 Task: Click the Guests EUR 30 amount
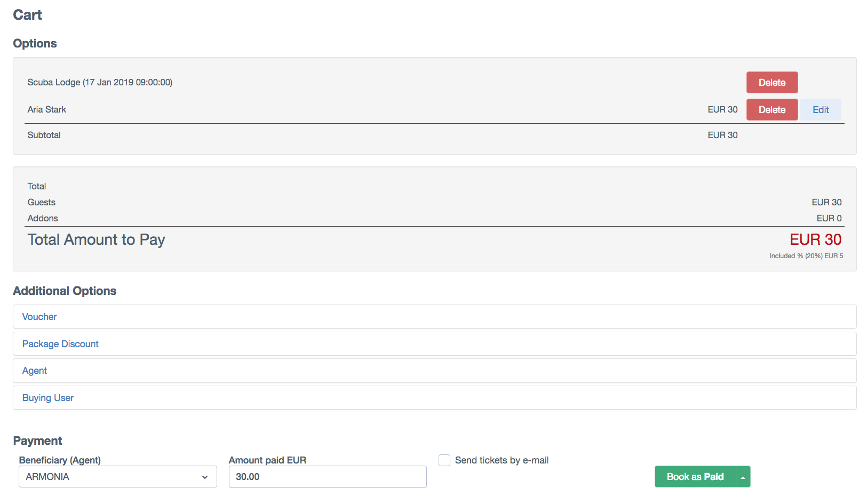826,202
